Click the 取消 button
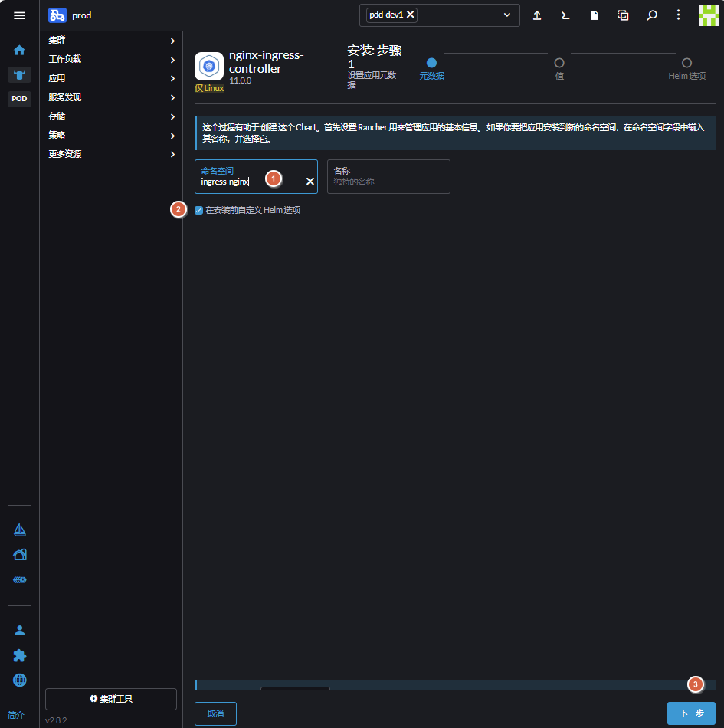724x728 pixels. coord(215,713)
